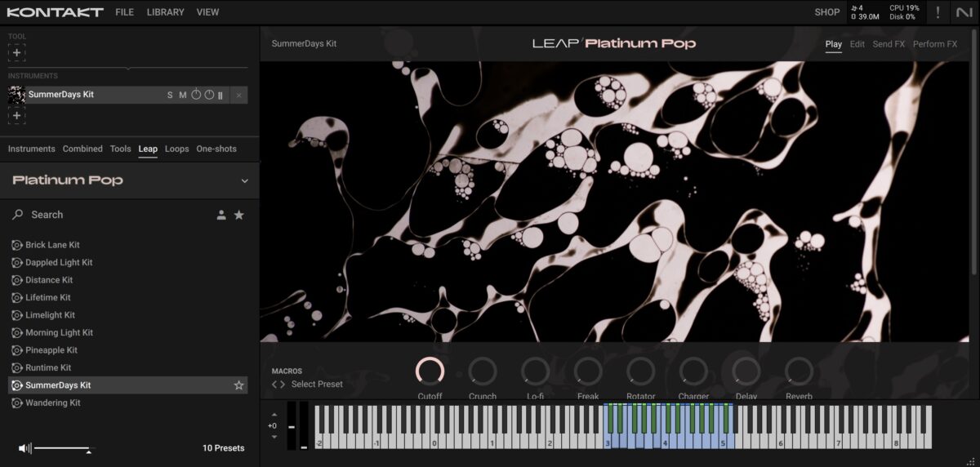
Task: Switch to the Edit page tab
Action: 857,44
